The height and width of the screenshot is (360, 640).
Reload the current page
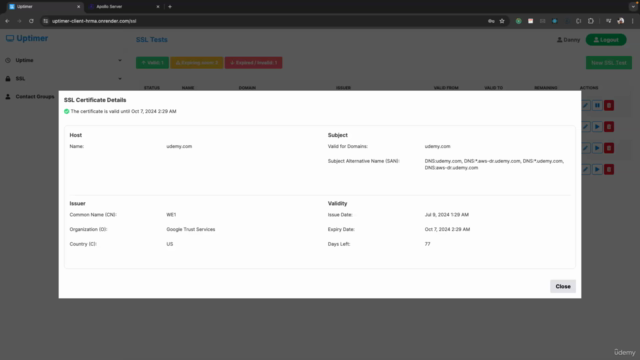(31, 21)
